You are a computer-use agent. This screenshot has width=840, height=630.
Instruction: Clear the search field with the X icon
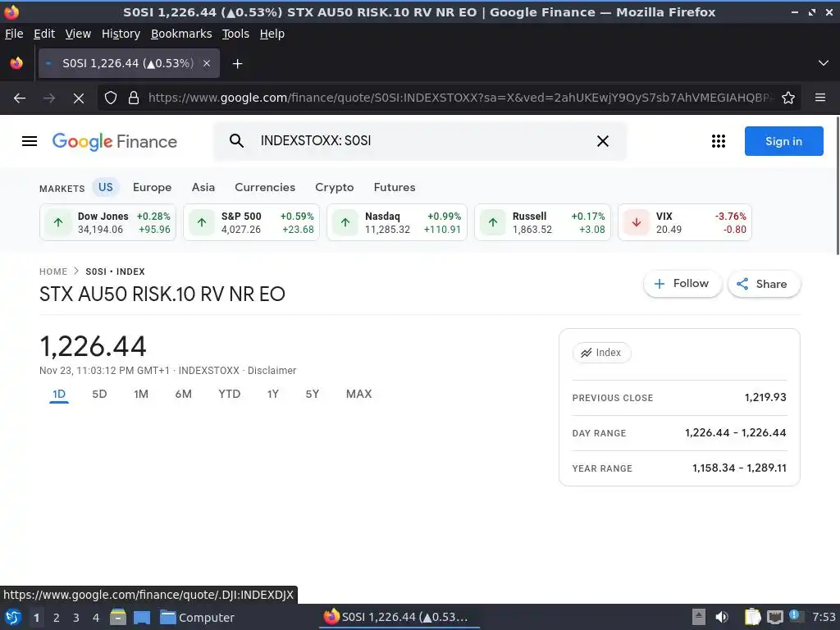click(x=603, y=141)
